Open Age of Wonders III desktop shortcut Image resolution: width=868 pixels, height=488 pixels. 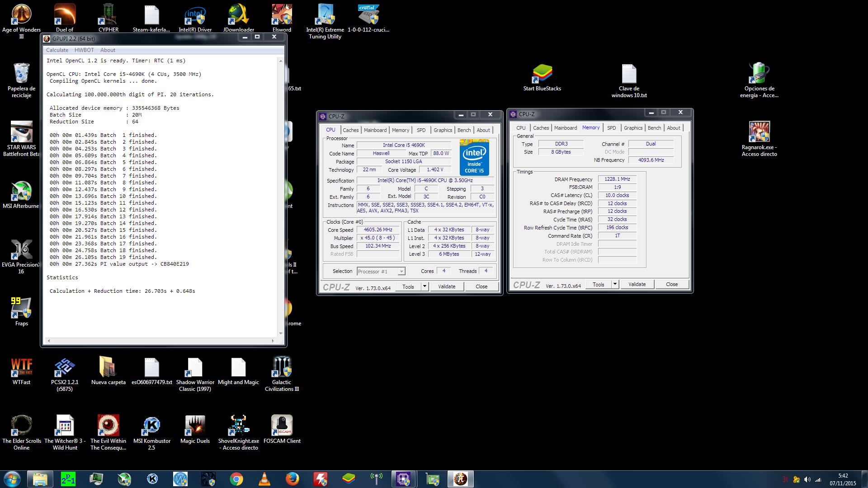[x=21, y=20]
